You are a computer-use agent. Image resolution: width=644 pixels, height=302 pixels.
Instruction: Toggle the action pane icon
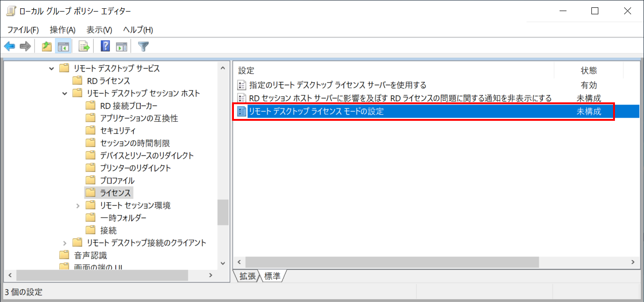click(121, 45)
